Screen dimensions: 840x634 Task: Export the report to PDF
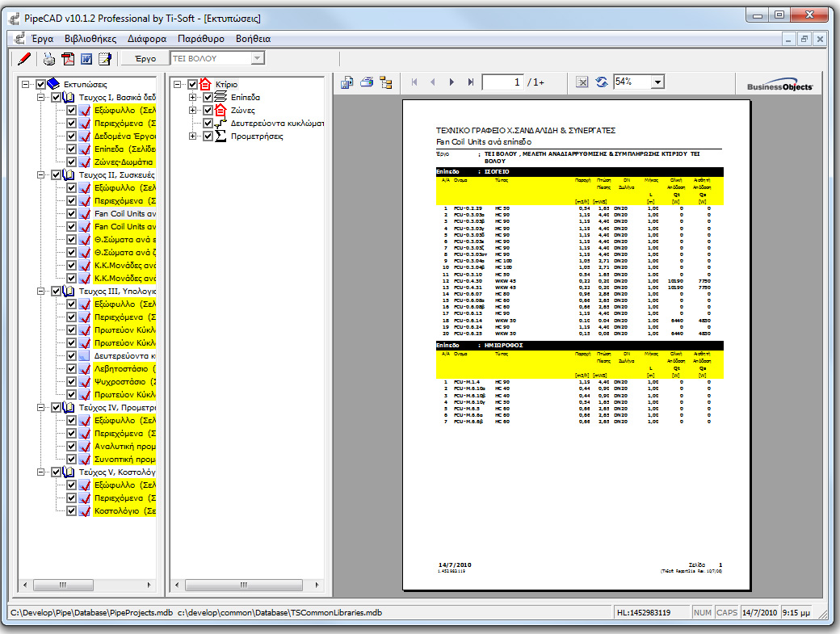pos(68,58)
